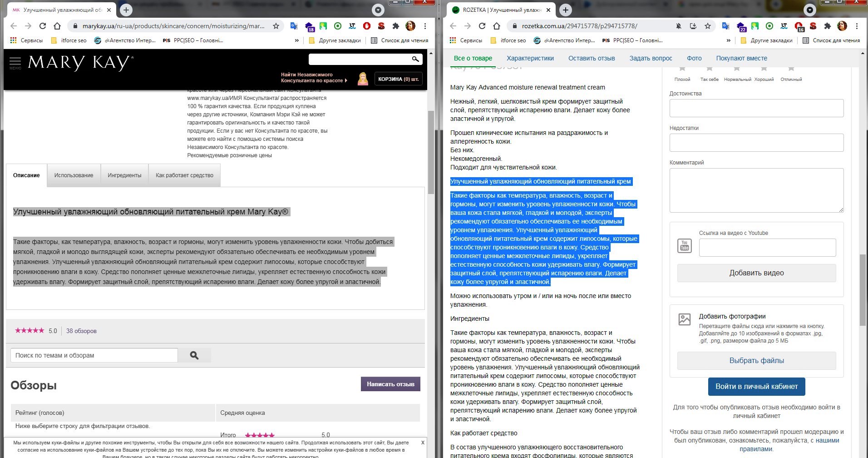Expand "Найти Независимого Консультанта по красоте"
Viewport: 868px width, 458px height.
click(313, 78)
